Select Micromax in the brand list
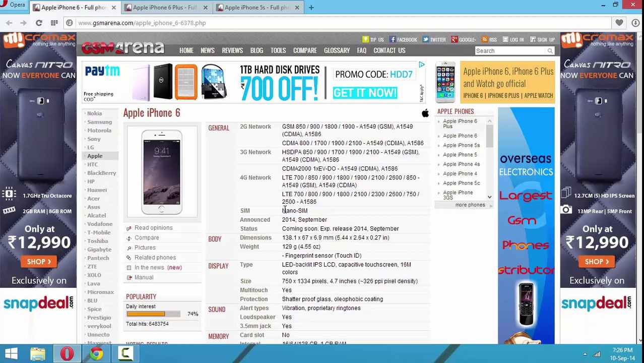 100,292
